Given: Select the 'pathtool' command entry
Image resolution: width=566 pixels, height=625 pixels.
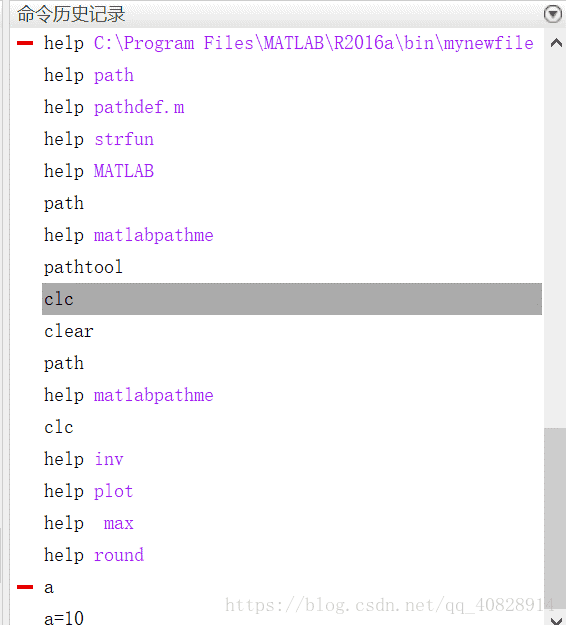Looking at the screenshot, I should pos(83,267).
